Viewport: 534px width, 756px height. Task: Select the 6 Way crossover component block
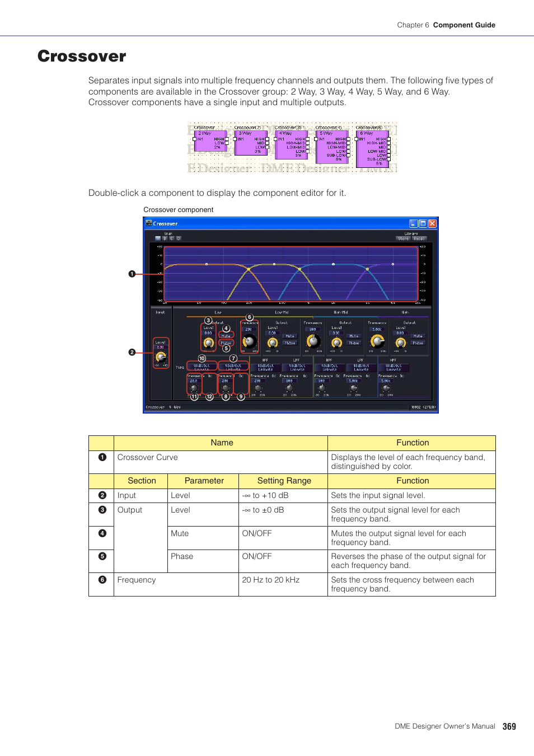372,148
